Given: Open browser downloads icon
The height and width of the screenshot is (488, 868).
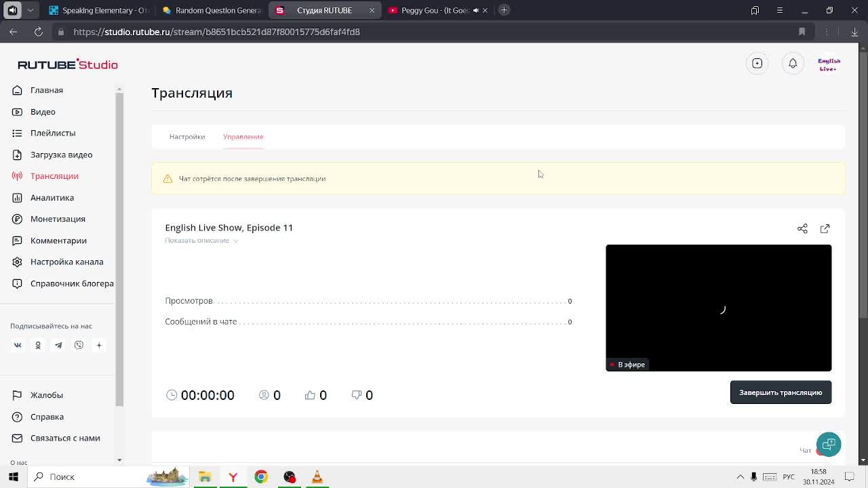Looking at the screenshot, I should (854, 32).
